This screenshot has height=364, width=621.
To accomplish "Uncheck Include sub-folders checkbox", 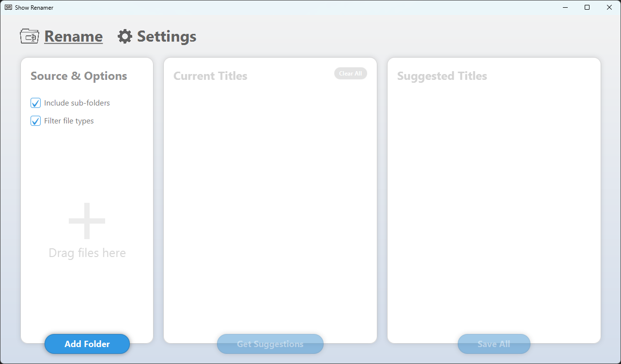I will pyautogui.click(x=35, y=103).
